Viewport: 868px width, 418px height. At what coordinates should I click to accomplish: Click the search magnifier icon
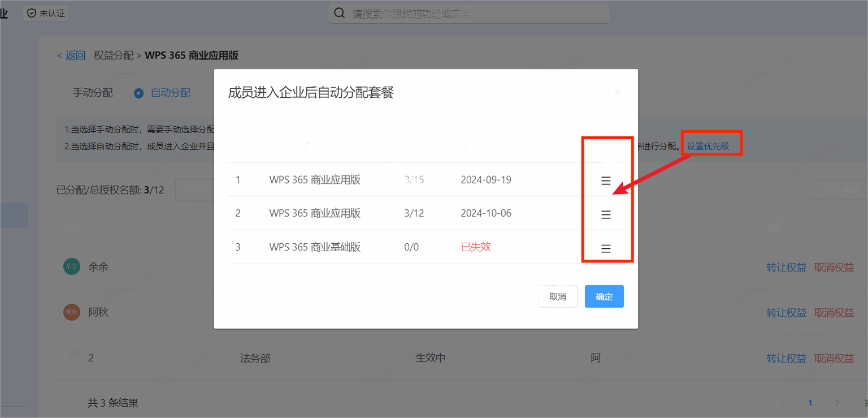(x=340, y=14)
